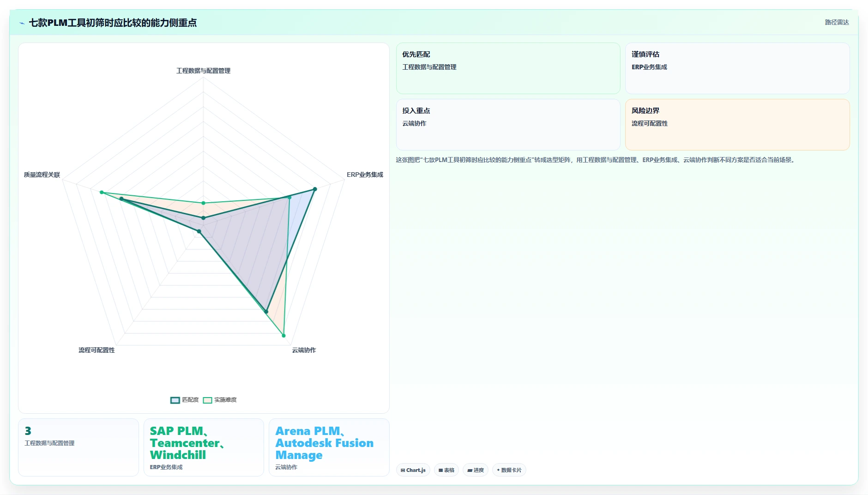Viewport: 868px width, 495px height.
Task: Click the 工程数据与配置管理 radar axis label
Action: pos(203,71)
